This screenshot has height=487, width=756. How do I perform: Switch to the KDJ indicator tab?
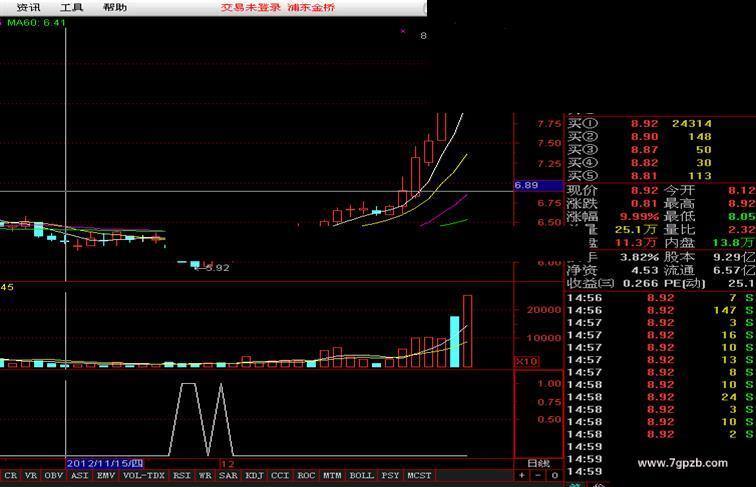[254, 475]
